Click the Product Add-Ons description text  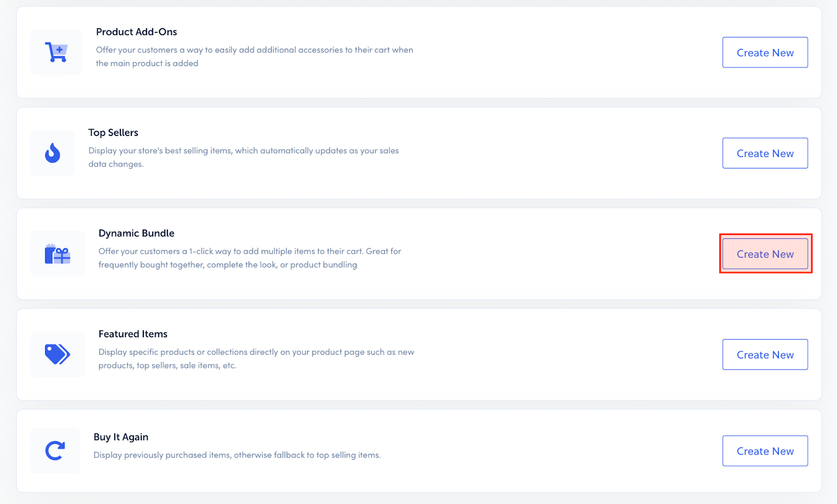(x=254, y=56)
